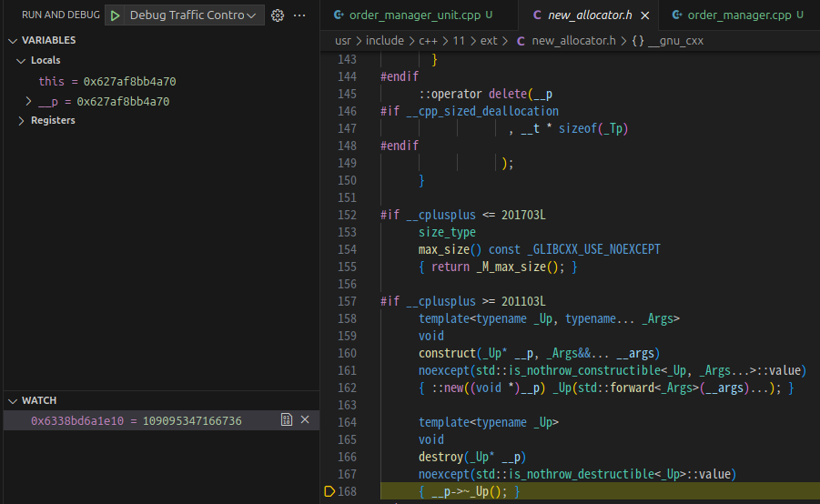
Task: Click 'is_nothrow_destructible' on line 167
Action: point(582,474)
